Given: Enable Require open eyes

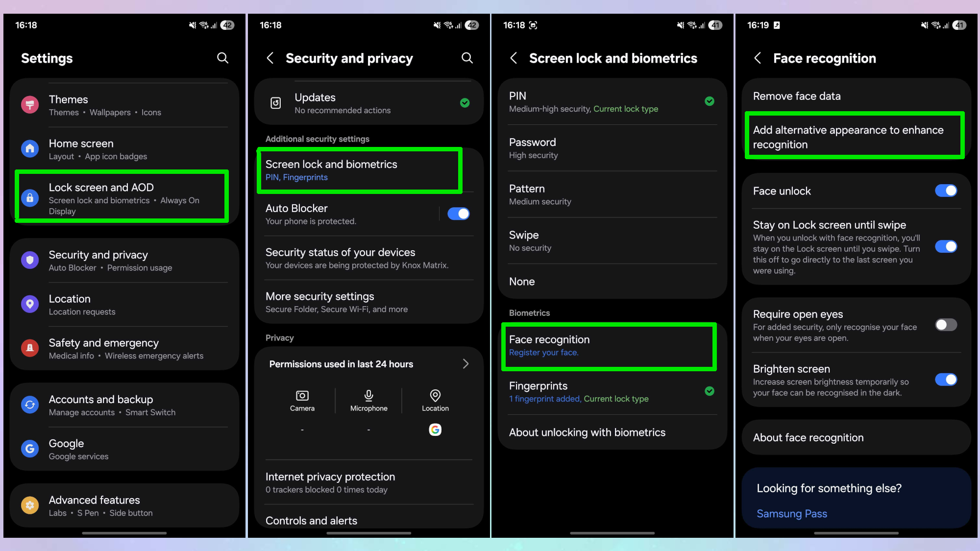Looking at the screenshot, I should point(946,325).
